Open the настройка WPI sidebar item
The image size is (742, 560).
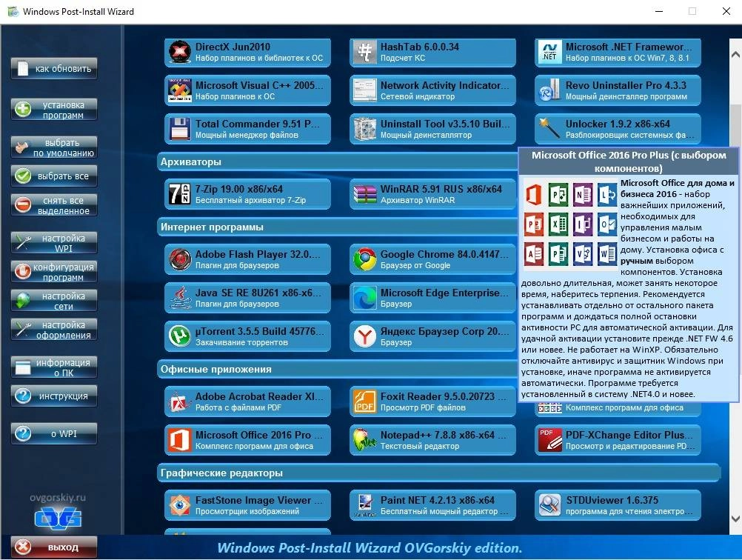[x=54, y=244]
